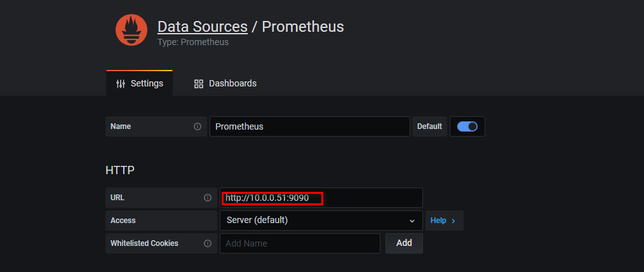This screenshot has width=644, height=272.
Task: Click the Add Name cookie field
Action: tap(300, 243)
